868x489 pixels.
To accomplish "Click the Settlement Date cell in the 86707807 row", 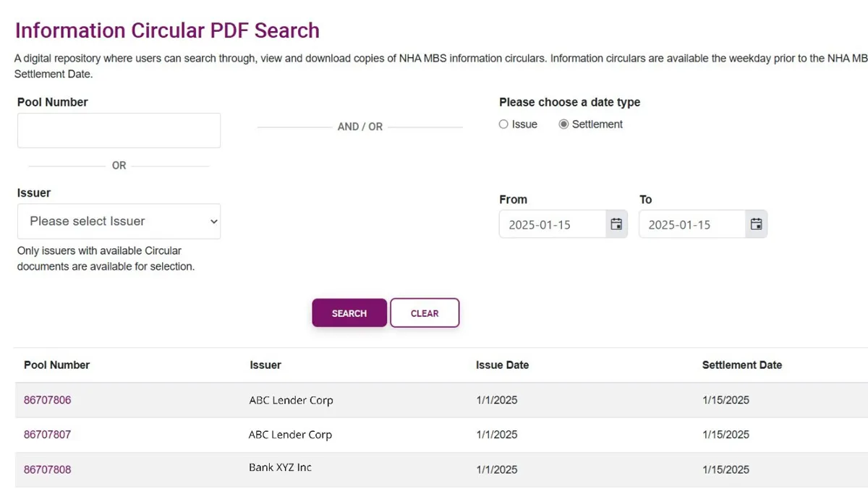I will (726, 435).
